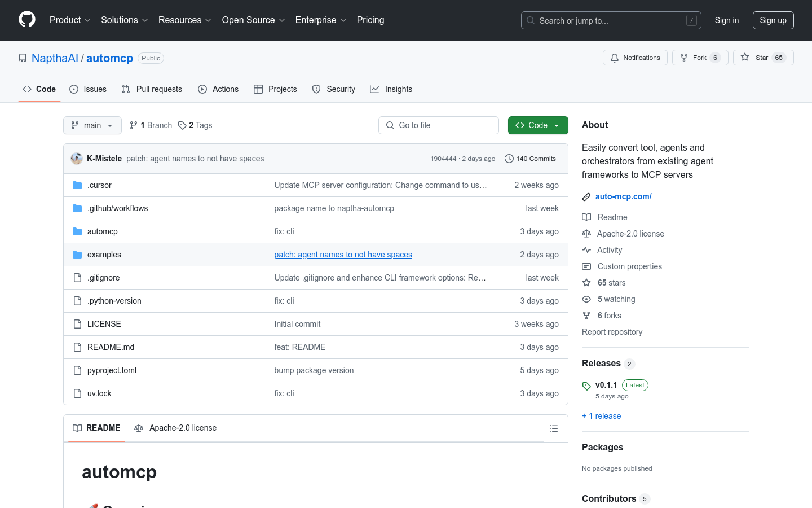812x508 pixels.
Task: Switch to the Actions tab
Action: [x=218, y=89]
